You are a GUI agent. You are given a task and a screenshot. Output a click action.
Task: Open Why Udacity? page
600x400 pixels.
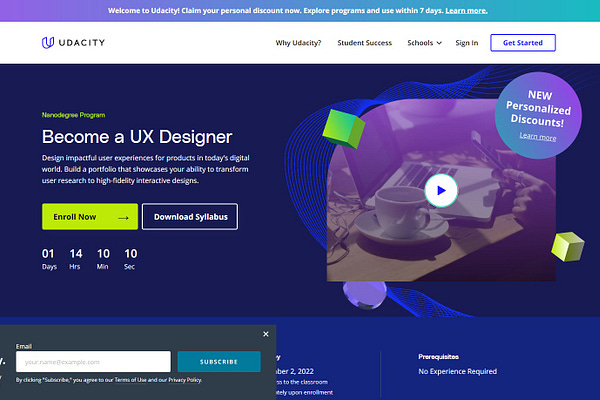click(x=298, y=43)
